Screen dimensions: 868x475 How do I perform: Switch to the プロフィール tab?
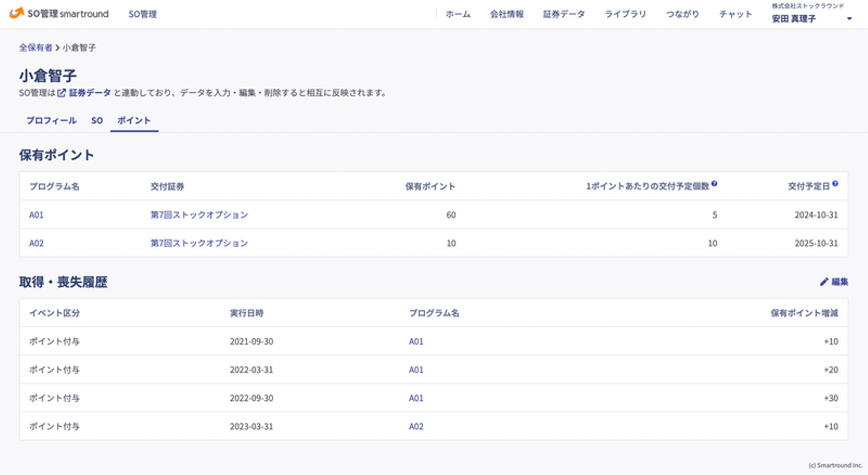(51, 121)
